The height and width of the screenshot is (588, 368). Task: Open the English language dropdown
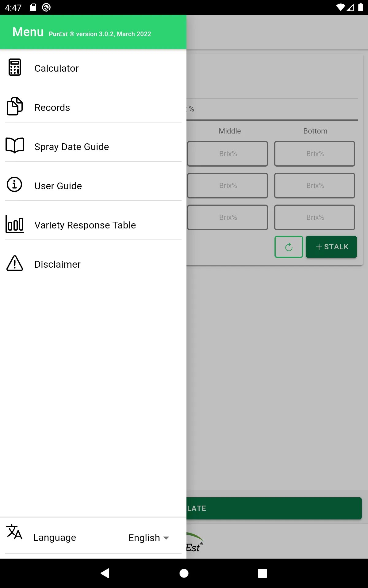[149, 538]
